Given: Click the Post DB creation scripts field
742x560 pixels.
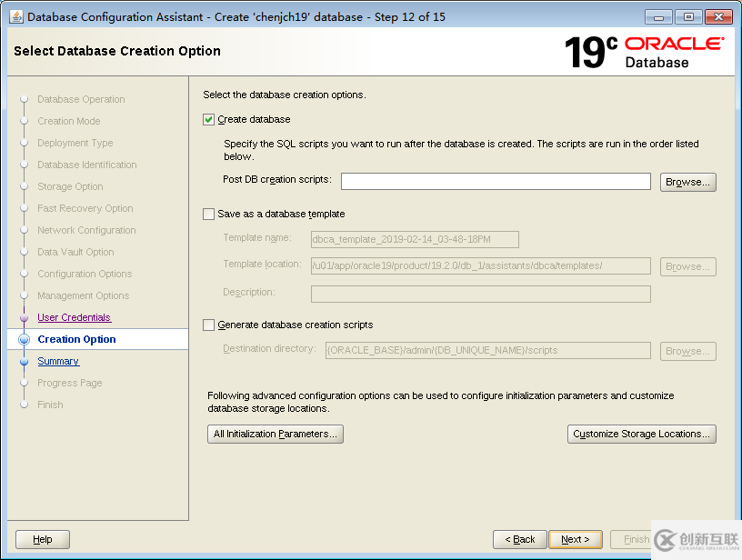Looking at the screenshot, I should tap(496, 182).
